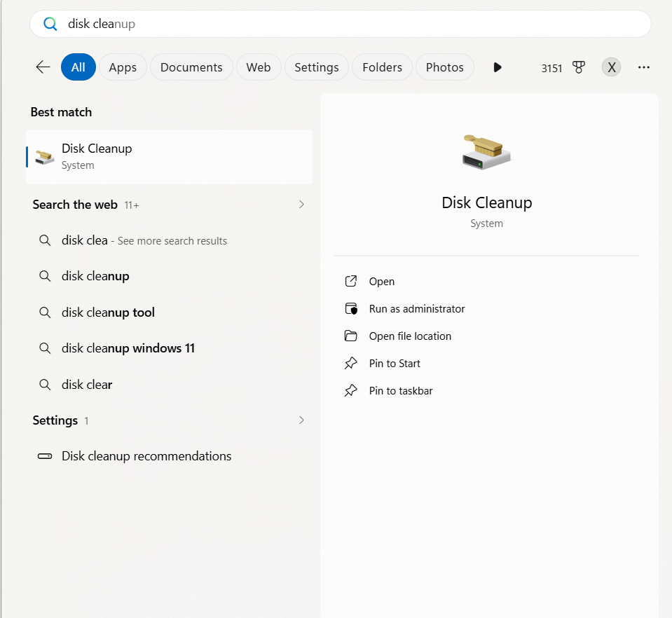Click Pin to Start option
Screen dimensions: 672x618
[x=395, y=364]
